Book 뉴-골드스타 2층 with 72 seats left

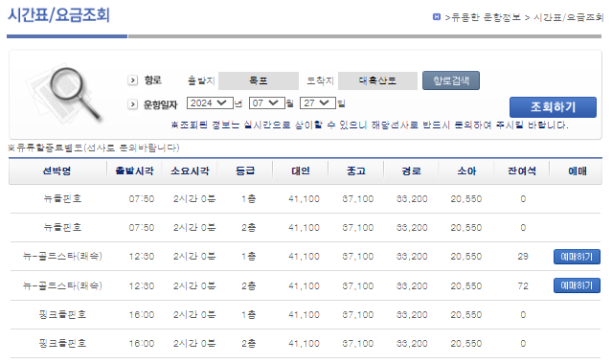[577, 285]
